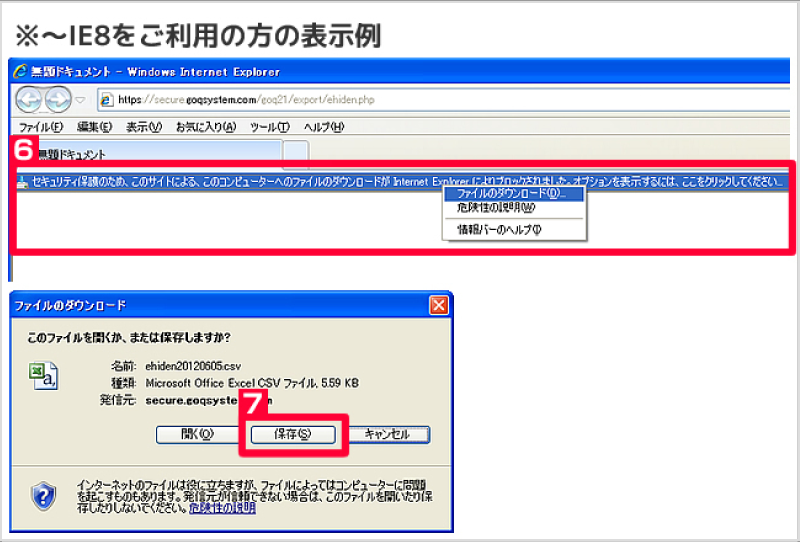Click the Excel CSV file icon
800x542 pixels.
pyautogui.click(x=43, y=376)
